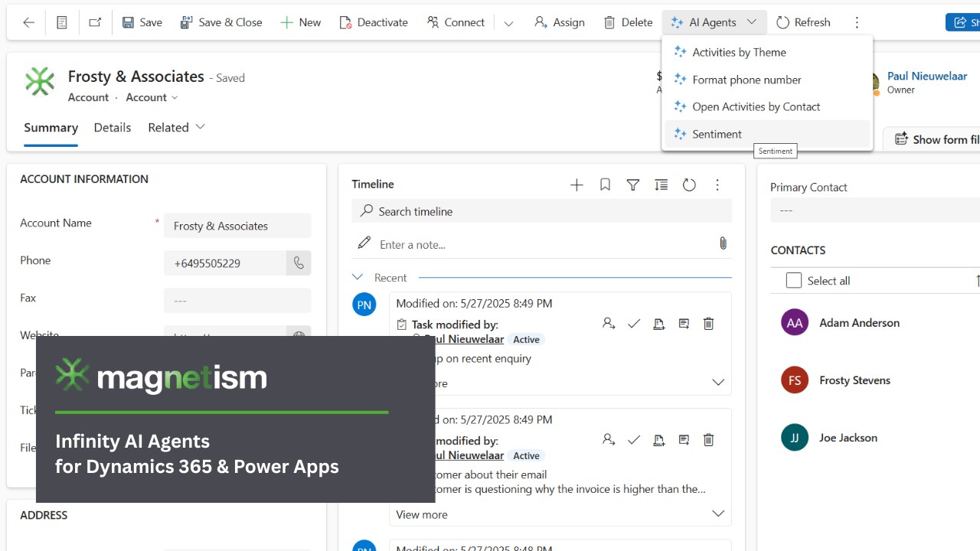This screenshot has width=980, height=551.
Task: Delete the recent enquiry task
Action: click(x=709, y=324)
